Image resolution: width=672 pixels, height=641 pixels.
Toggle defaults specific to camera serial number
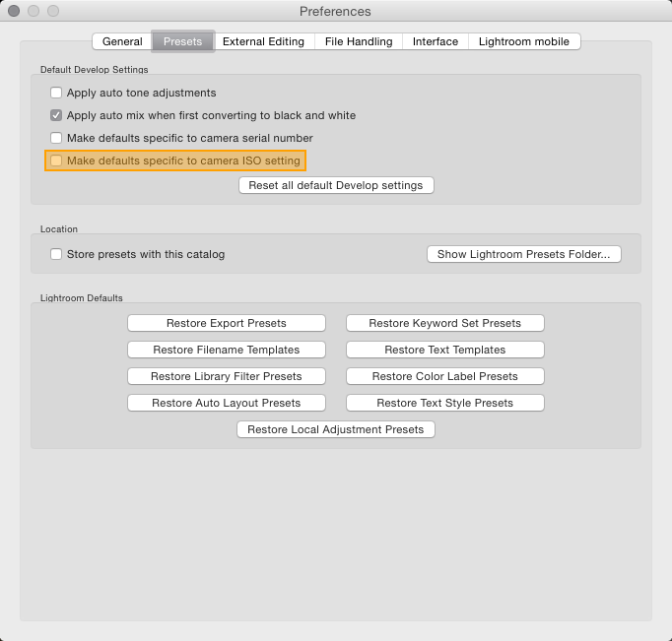pos(56,138)
